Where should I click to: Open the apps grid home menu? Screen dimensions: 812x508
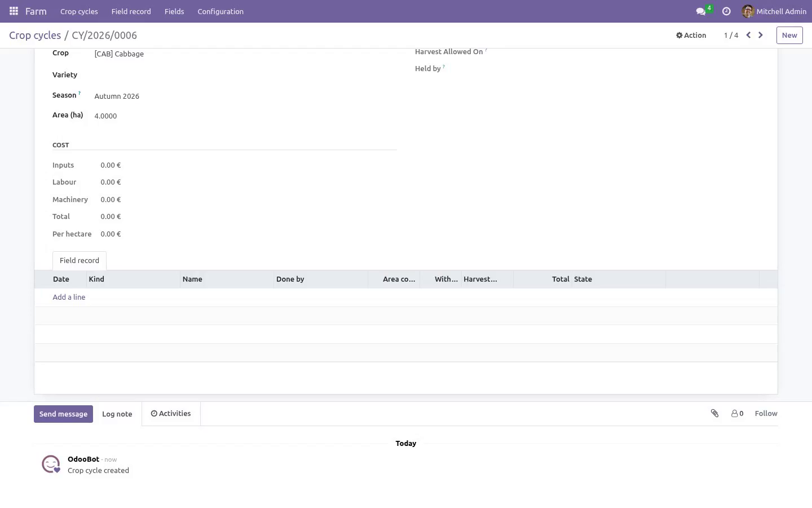click(14, 11)
